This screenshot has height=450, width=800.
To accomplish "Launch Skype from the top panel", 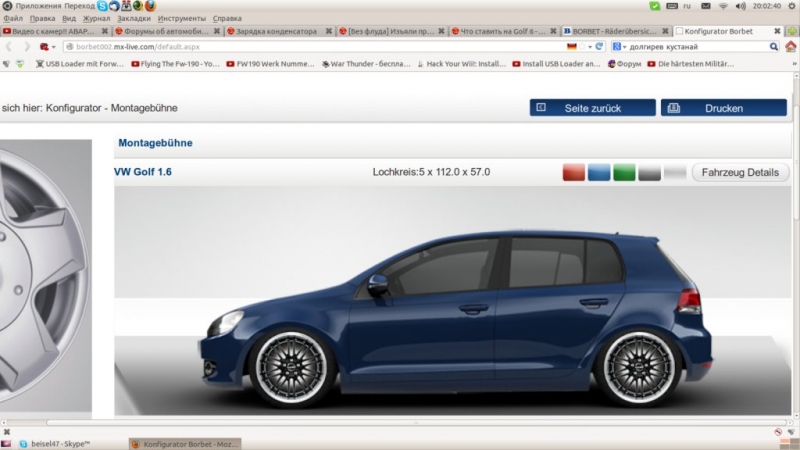I will click(103, 6).
